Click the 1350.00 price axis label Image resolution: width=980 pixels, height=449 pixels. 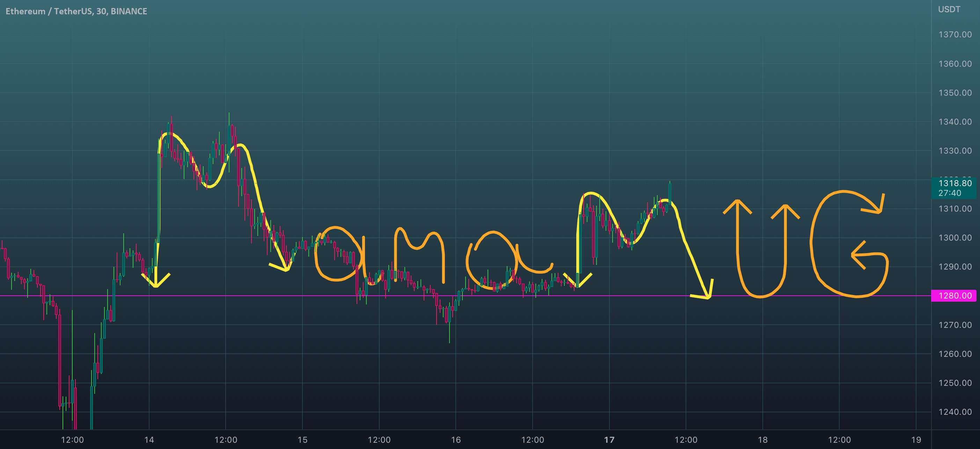pyautogui.click(x=955, y=93)
